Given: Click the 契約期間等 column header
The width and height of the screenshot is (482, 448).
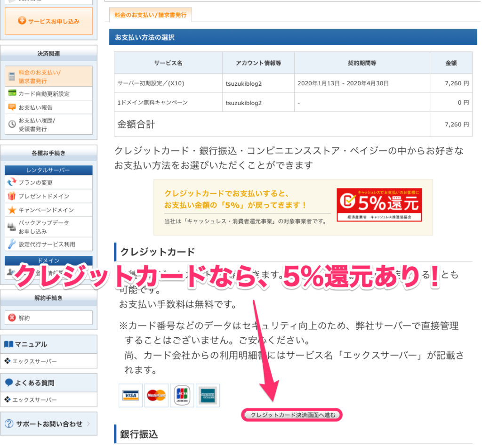Looking at the screenshot, I should [x=362, y=63].
